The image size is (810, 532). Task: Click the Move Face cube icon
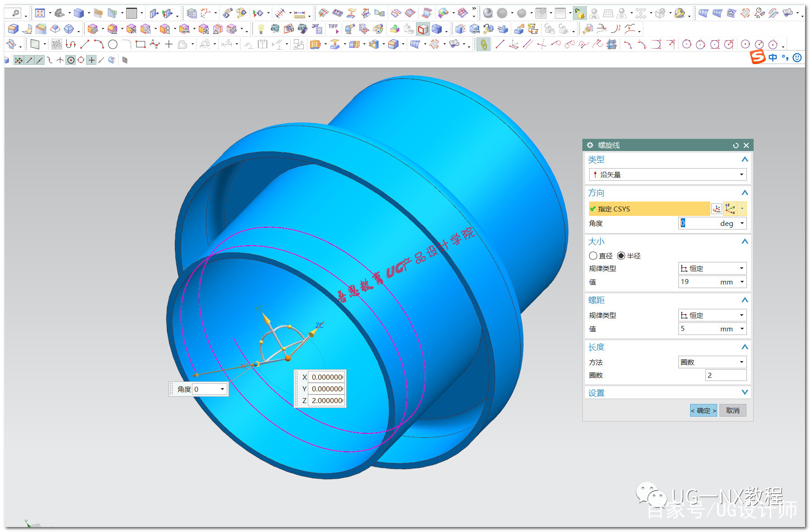tap(93, 29)
